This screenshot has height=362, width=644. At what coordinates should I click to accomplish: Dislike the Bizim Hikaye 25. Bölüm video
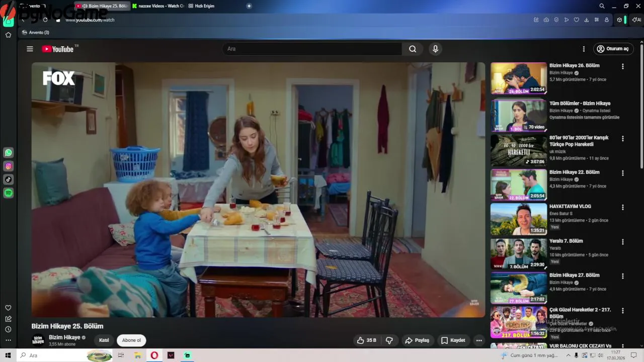(x=389, y=340)
